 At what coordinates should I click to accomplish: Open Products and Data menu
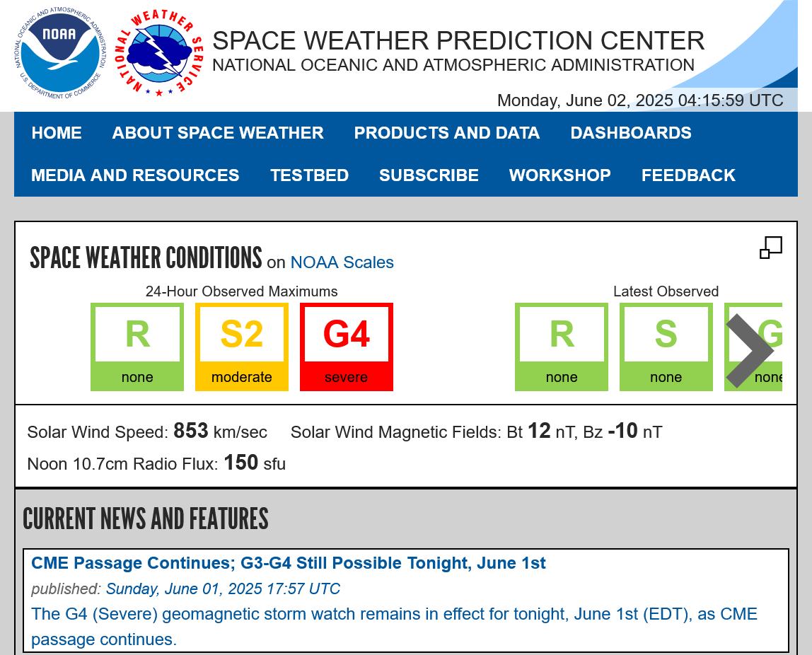tap(447, 133)
